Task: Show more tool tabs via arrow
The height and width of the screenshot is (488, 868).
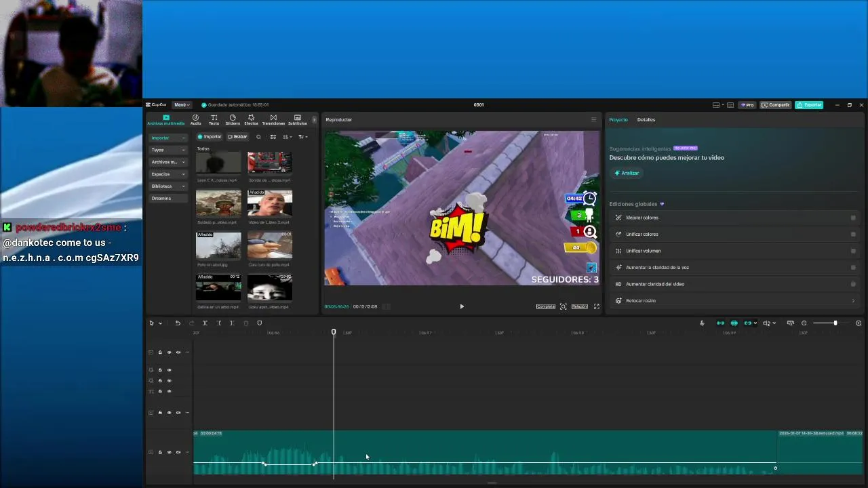Action: (x=314, y=120)
